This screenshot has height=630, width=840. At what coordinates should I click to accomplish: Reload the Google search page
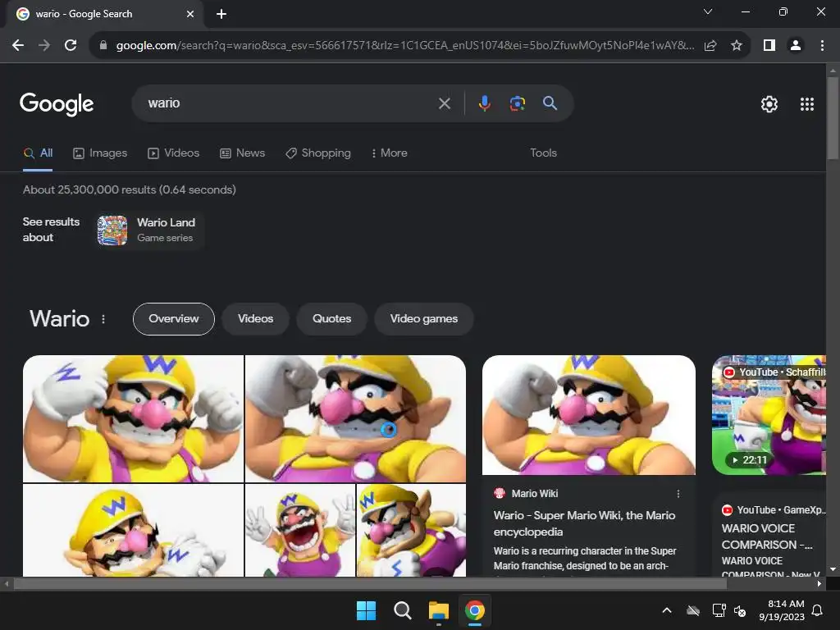coord(71,46)
